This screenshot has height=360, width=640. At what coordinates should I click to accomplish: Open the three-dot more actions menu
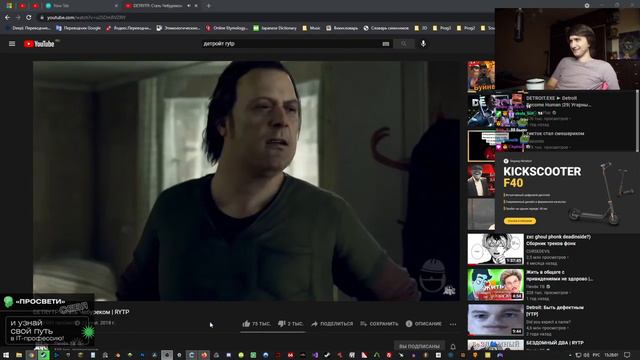pos(453,324)
